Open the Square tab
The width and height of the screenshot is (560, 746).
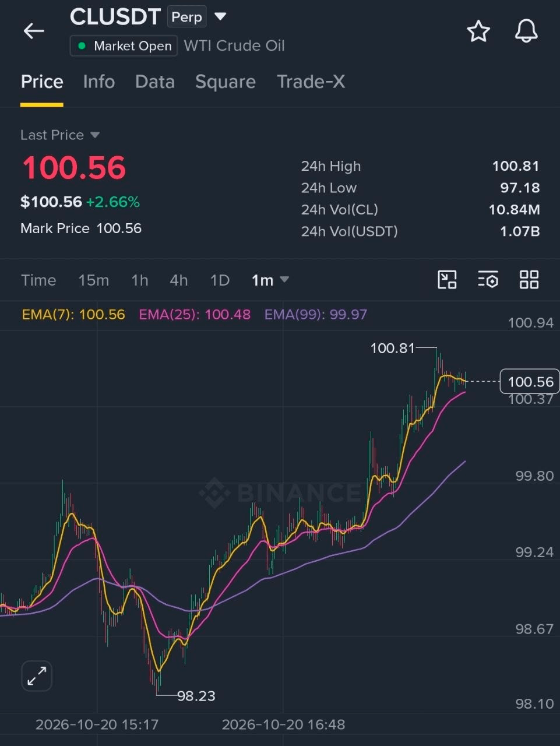click(x=226, y=82)
